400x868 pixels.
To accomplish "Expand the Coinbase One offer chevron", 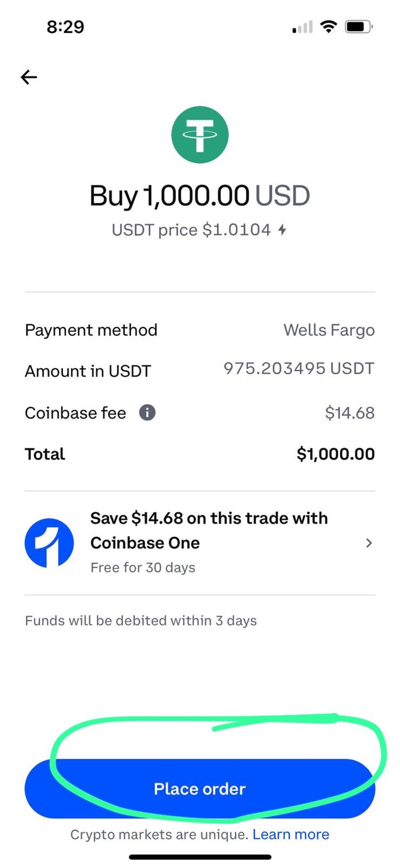I will (x=369, y=543).
